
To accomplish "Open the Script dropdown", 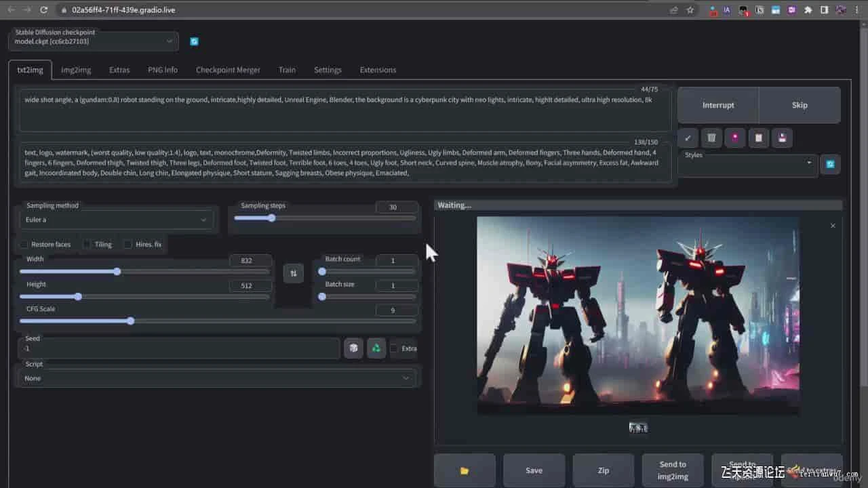I will [217, 378].
